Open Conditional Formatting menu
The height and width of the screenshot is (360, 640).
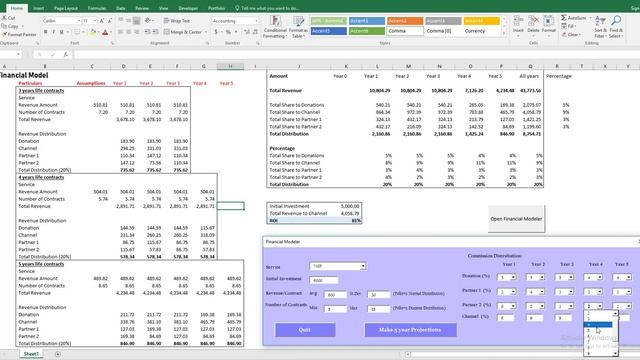(276, 27)
